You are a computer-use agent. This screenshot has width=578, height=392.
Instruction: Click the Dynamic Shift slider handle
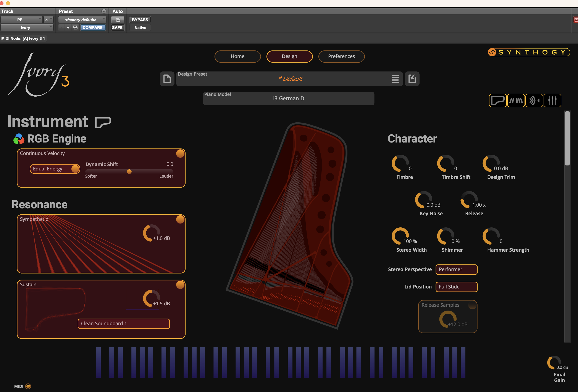(129, 172)
